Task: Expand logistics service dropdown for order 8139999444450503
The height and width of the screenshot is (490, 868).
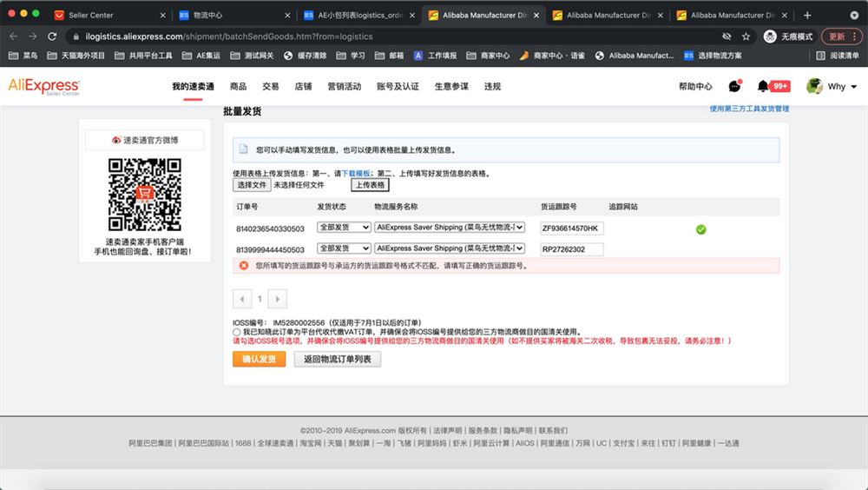Action: point(450,248)
